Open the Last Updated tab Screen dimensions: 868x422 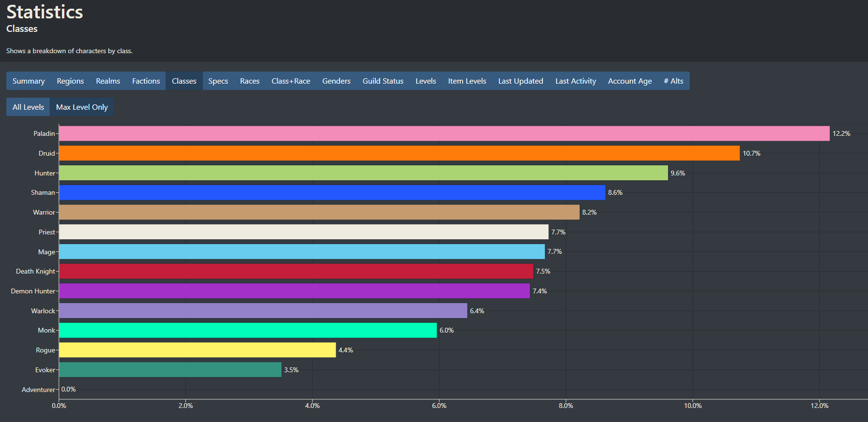521,81
